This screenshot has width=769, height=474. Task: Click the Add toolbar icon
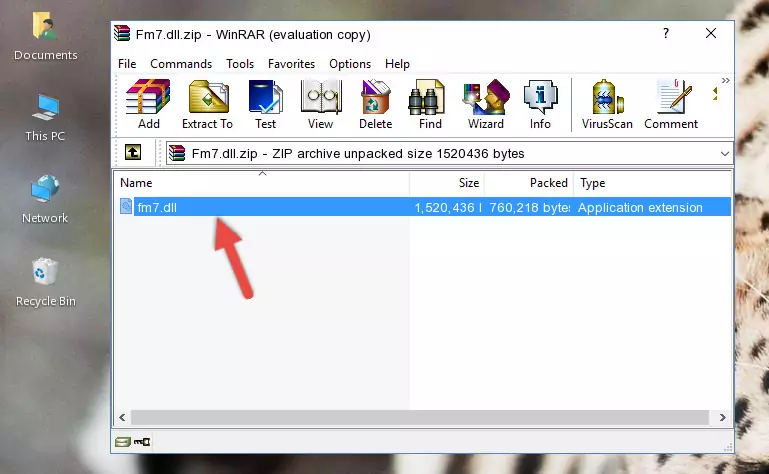[148, 104]
